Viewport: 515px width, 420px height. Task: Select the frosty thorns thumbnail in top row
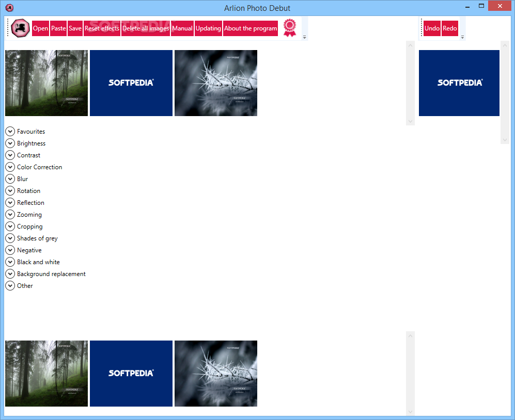pyautogui.click(x=216, y=83)
